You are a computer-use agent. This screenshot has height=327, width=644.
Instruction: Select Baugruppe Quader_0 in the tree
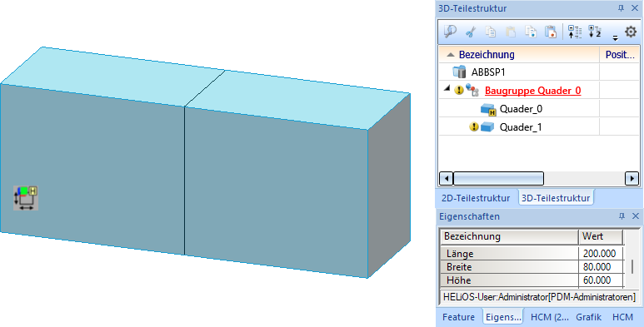click(532, 90)
